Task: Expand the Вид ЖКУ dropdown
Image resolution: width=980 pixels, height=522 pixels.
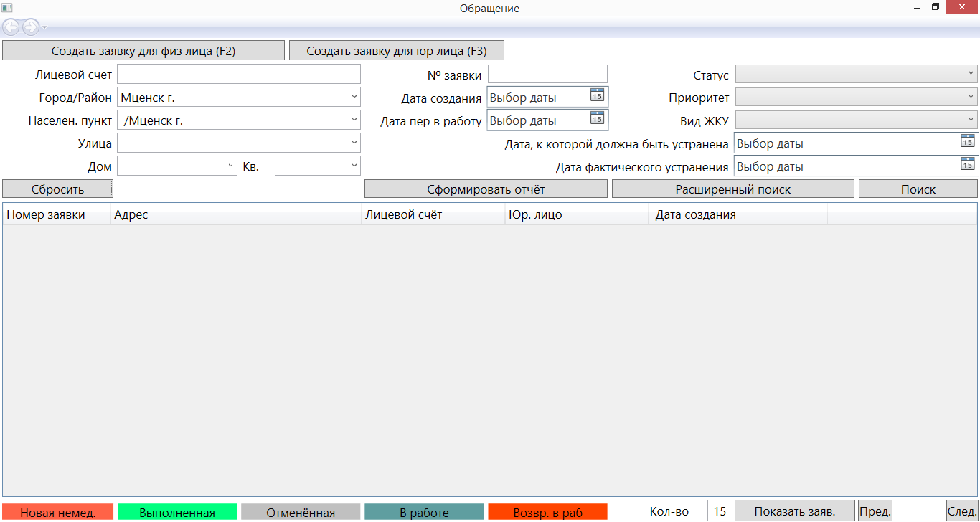Action: point(971,120)
